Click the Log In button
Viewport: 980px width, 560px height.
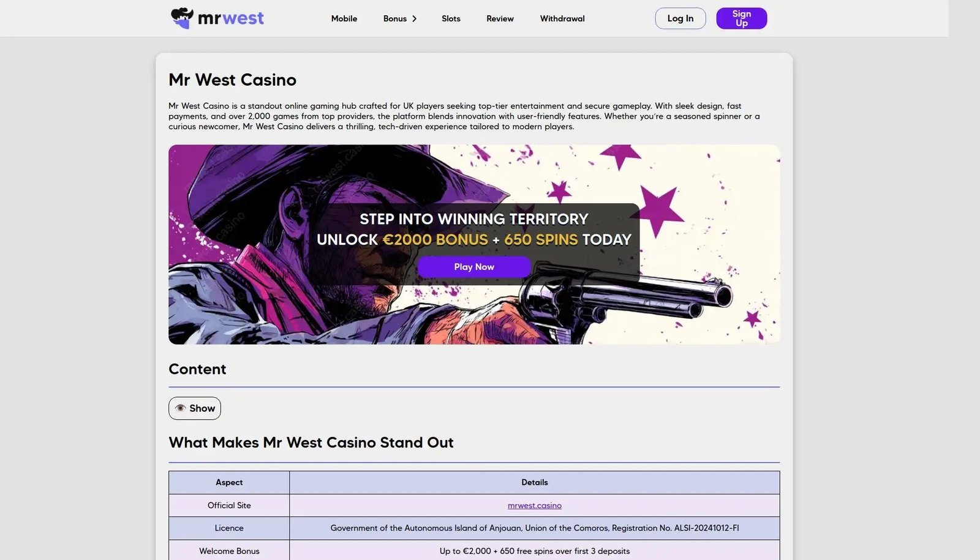(x=680, y=18)
